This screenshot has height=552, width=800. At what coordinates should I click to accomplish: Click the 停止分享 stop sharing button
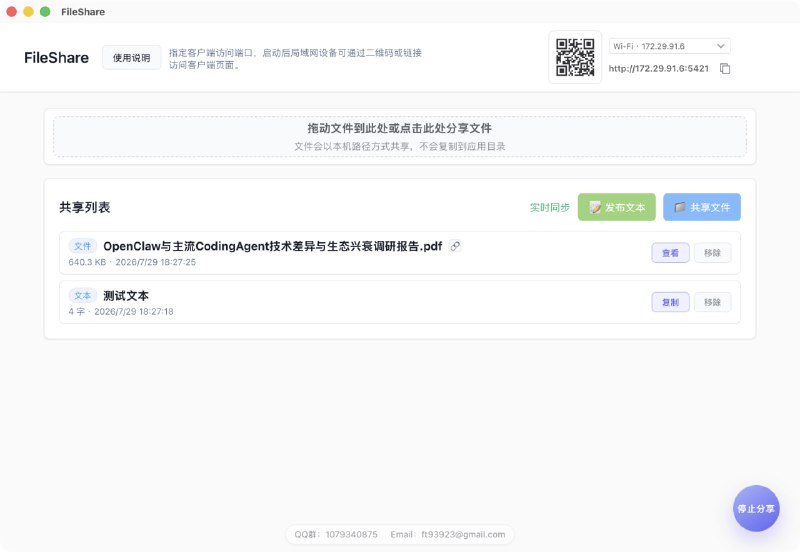click(756, 509)
